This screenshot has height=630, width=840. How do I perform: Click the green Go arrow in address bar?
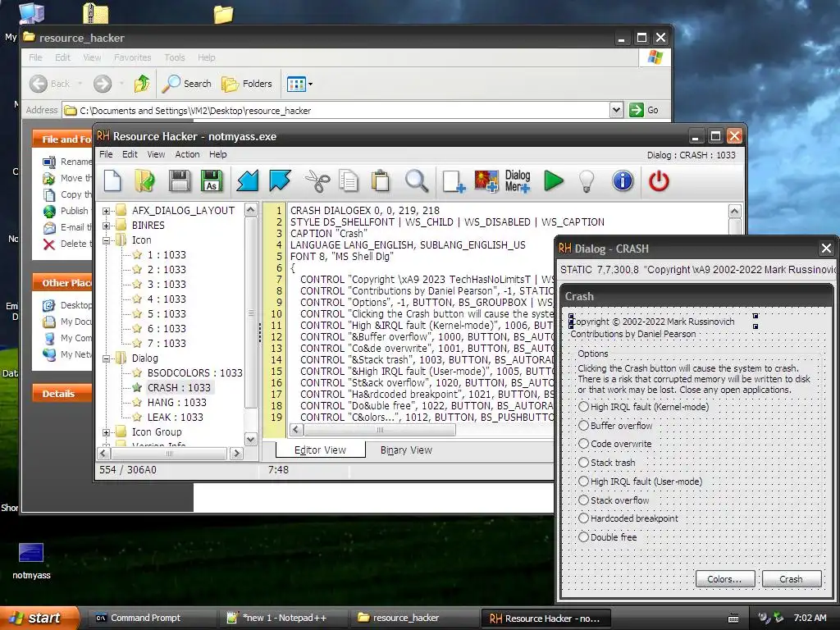click(x=636, y=110)
